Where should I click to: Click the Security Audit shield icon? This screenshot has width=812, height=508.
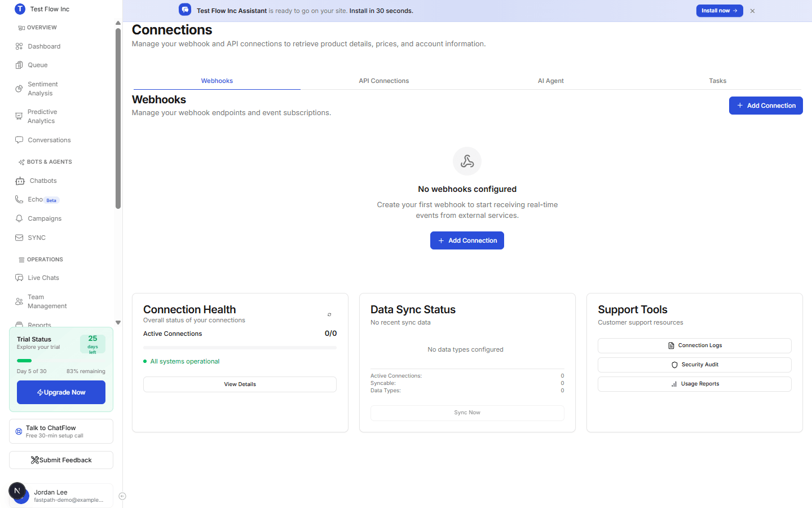point(674,365)
